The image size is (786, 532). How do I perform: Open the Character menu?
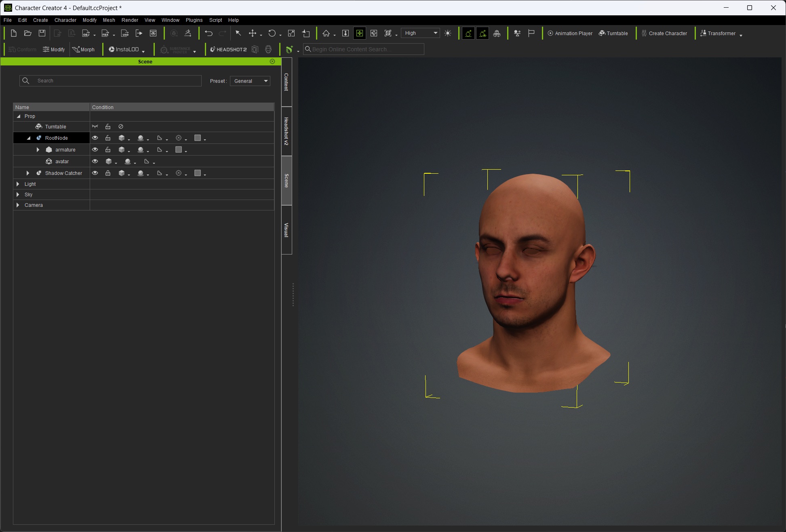coord(65,20)
